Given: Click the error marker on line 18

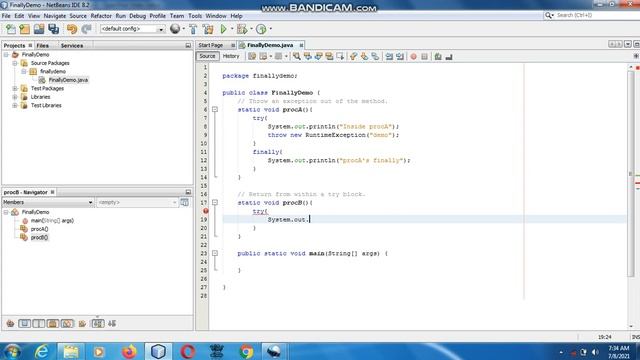Looking at the screenshot, I should point(206,211).
